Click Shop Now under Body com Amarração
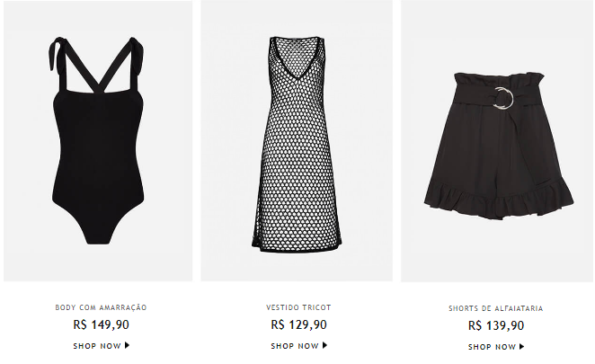 [97, 346]
